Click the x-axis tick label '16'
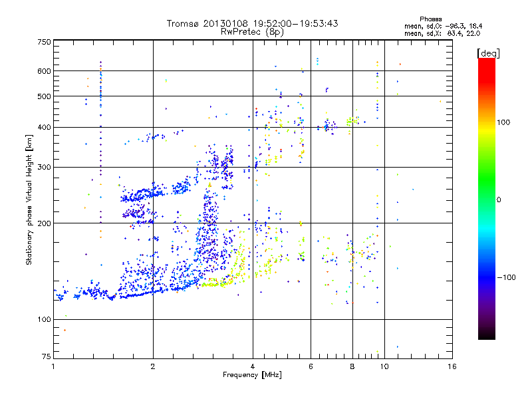The height and width of the screenshot is (399, 532). [452, 366]
